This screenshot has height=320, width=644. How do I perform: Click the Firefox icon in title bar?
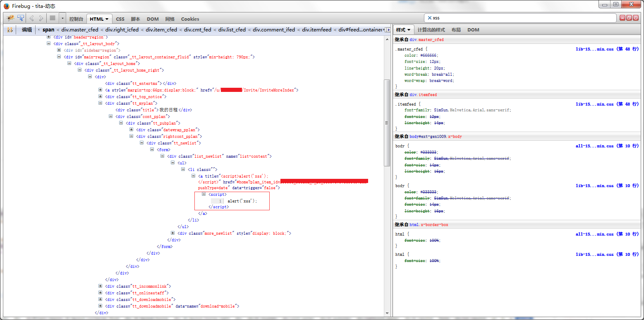(6, 6)
